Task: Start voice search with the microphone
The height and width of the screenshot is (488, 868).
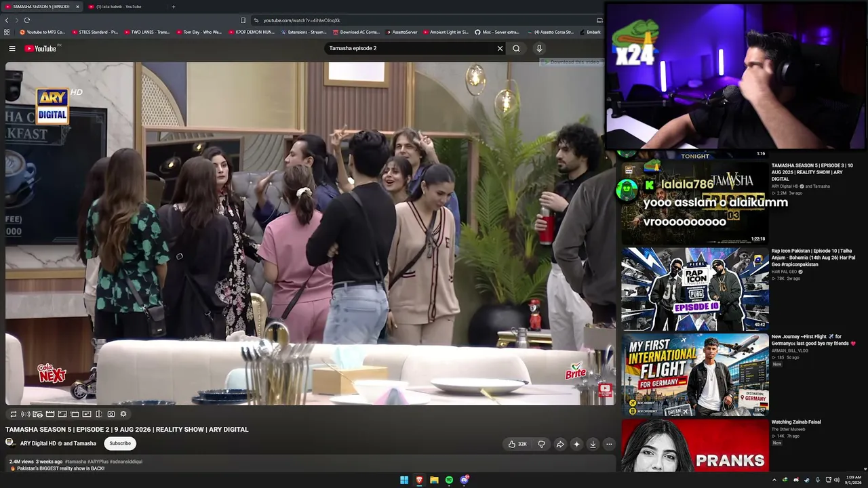Action: (x=539, y=49)
